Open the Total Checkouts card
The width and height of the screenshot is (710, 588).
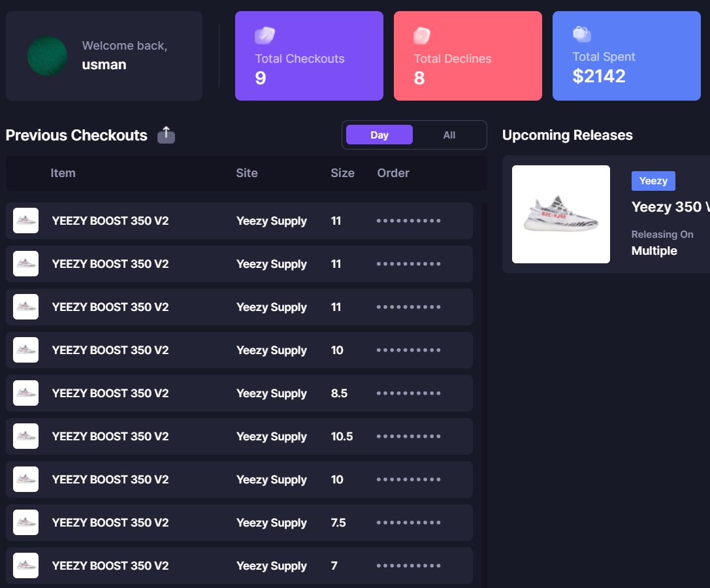point(309,56)
